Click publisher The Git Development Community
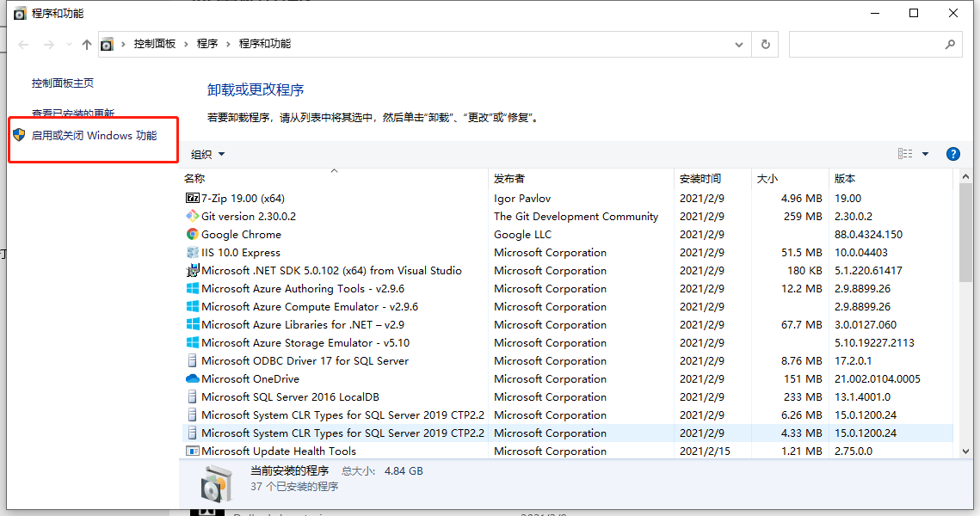This screenshot has width=980, height=516. [x=576, y=217]
